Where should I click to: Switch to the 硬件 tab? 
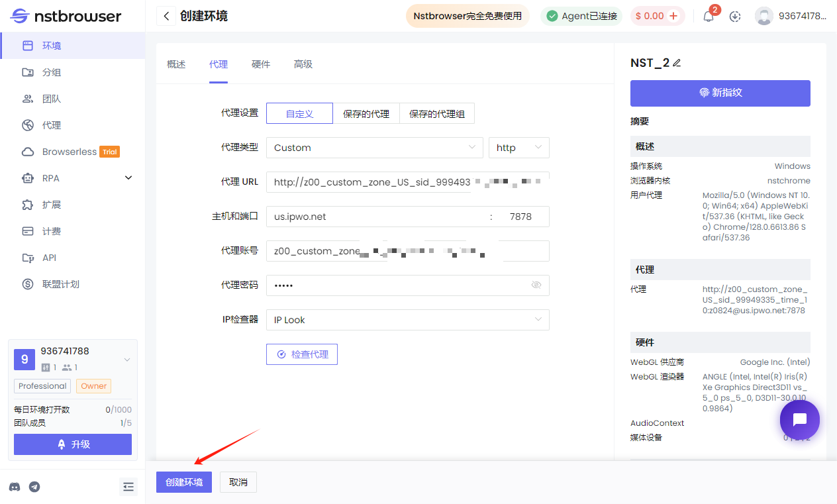click(x=261, y=64)
